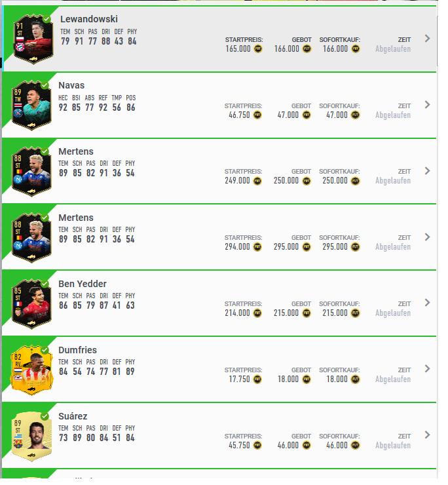
Task: Click coin icon beside Mertens 250.000 Gebot
Action: (307, 181)
